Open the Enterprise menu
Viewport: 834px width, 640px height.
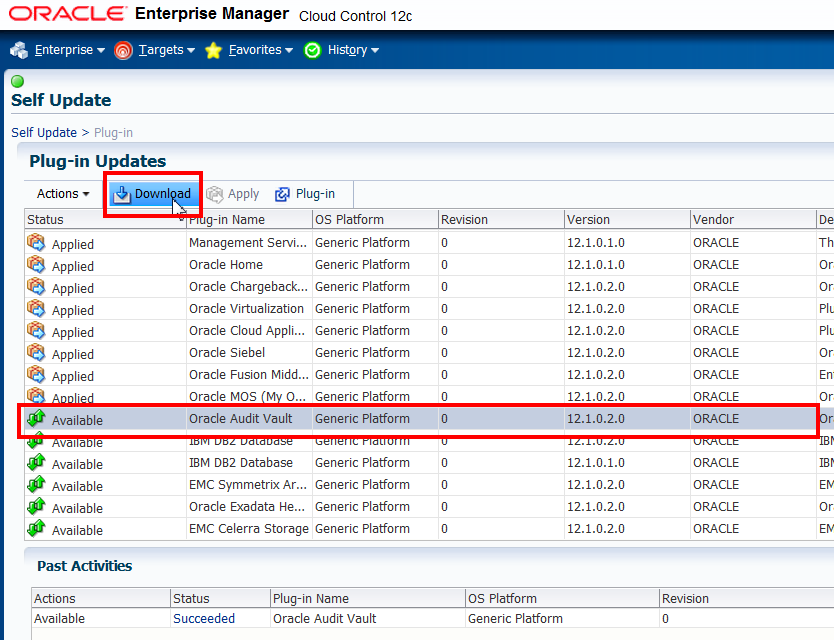point(69,50)
